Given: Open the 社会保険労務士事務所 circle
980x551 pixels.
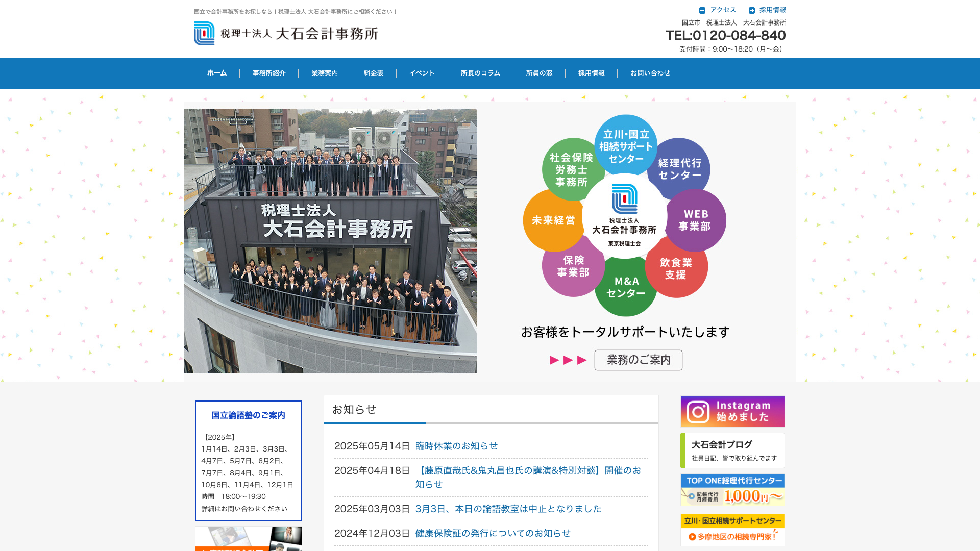Looking at the screenshot, I should (571, 168).
